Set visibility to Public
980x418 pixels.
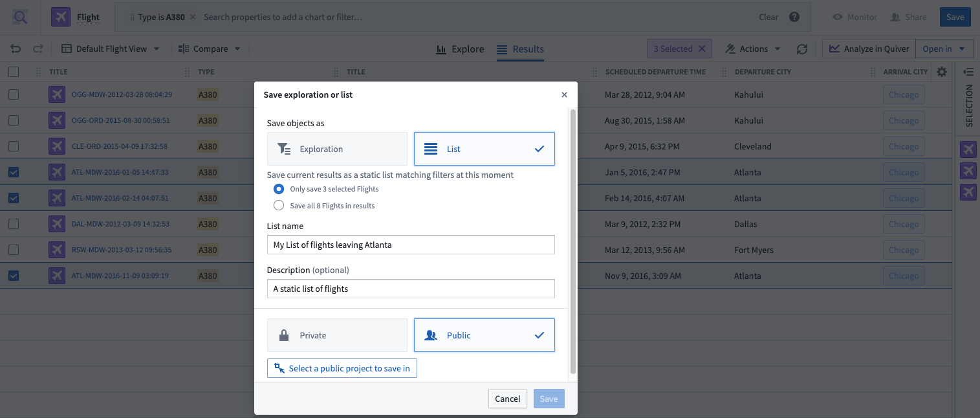(485, 335)
